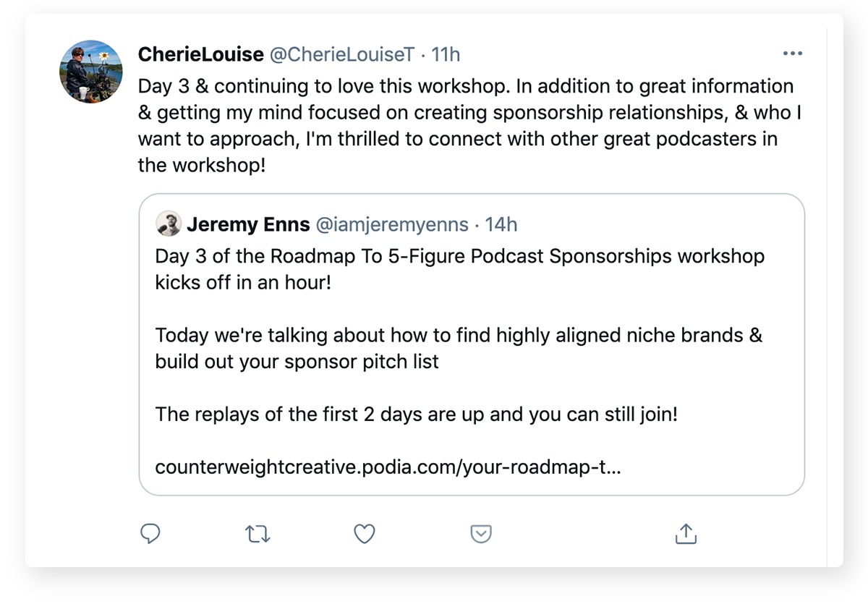This screenshot has width=868, height=604.
Task: Click Jeremy Enns's small avatar
Action: (168, 224)
